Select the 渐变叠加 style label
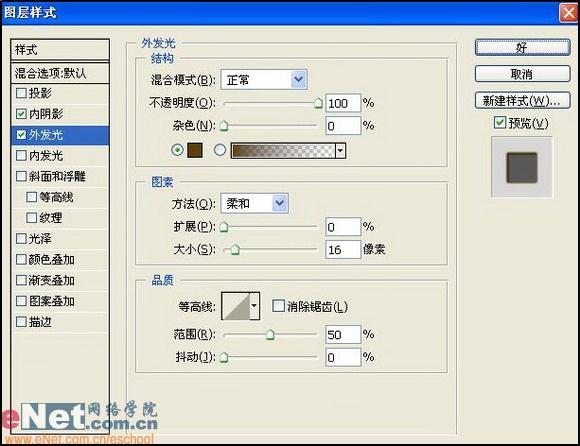The height and width of the screenshot is (446, 580). [52, 280]
